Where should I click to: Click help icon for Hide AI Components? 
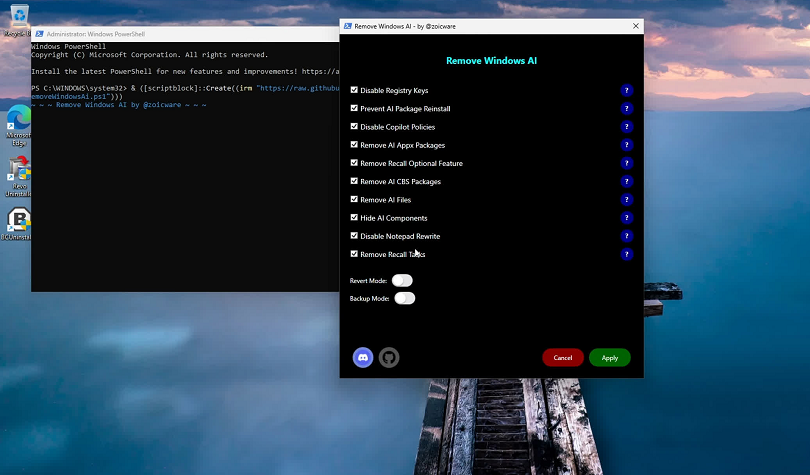[627, 218]
